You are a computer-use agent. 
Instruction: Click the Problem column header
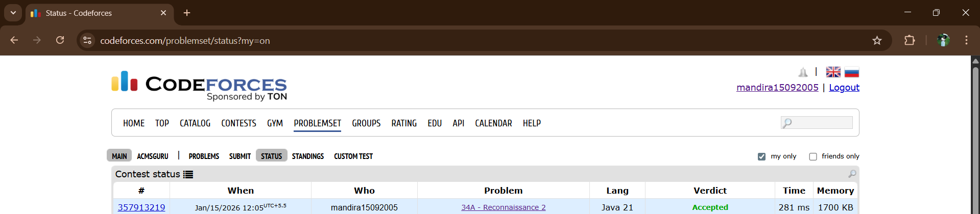click(504, 191)
